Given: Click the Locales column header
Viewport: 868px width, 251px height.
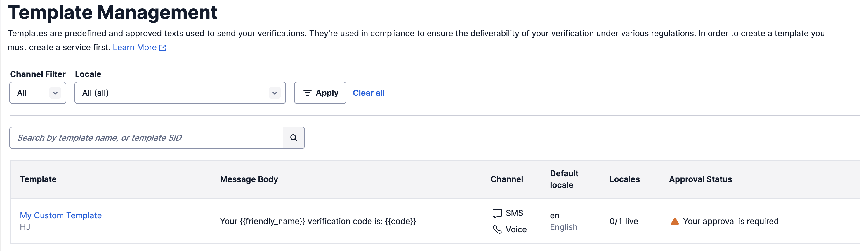Looking at the screenshot, I should pos(624,179).
